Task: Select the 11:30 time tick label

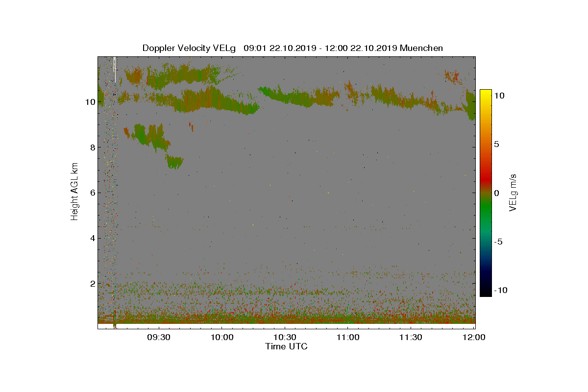Action: tap(411, 338)
